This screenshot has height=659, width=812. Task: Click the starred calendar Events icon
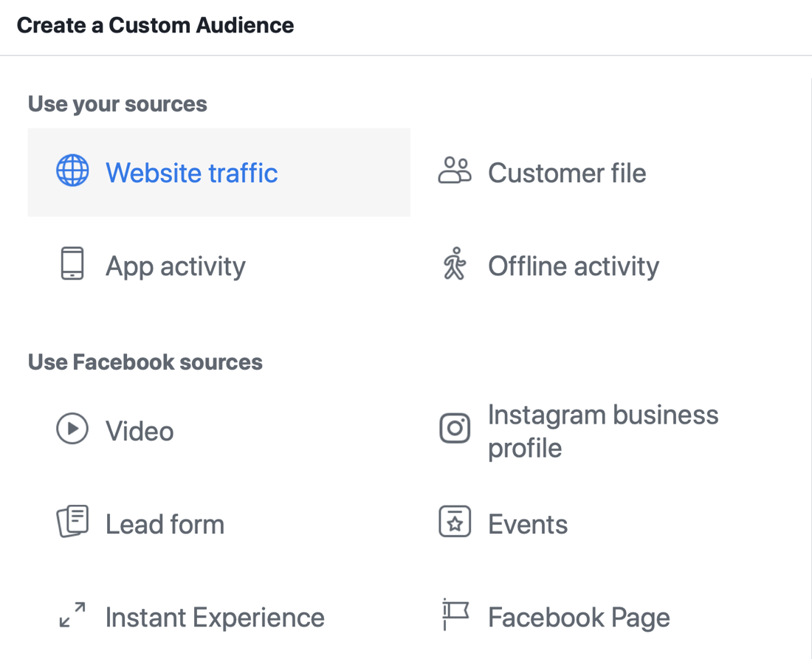point(455,522)
